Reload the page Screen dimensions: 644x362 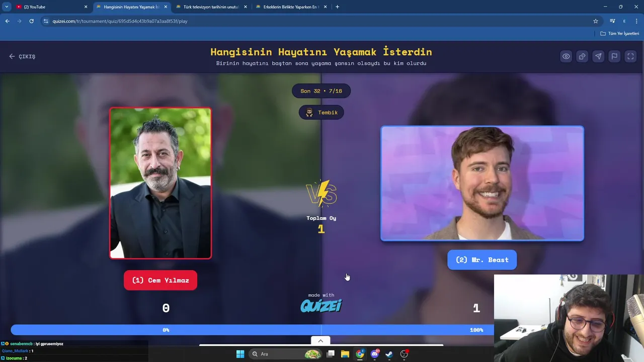(31, 21)
